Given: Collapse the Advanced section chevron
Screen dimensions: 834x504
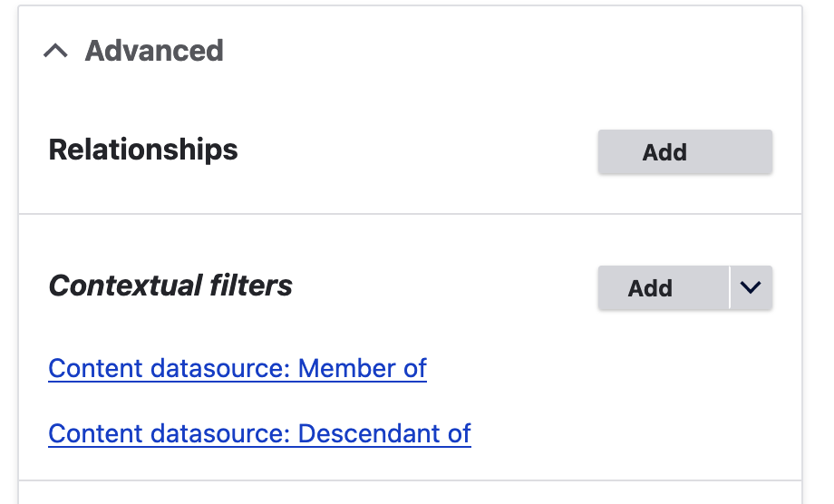Looking at the screenshot, I should pyautogui.click(x=55, y=52).
